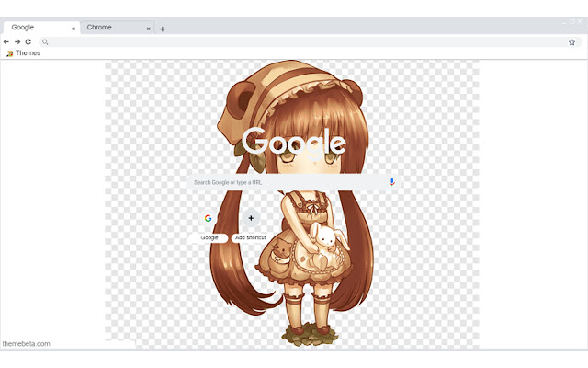This screenshot has height=368, width=588.
Task: Open the Themes bookmark icon
Action: pos(10,53)
